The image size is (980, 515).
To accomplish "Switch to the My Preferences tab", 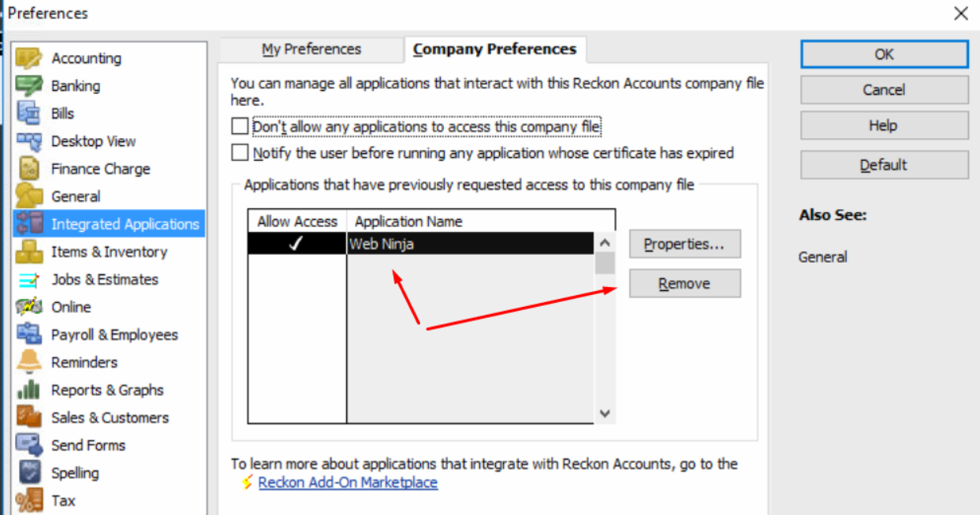I will pos(311,49).
